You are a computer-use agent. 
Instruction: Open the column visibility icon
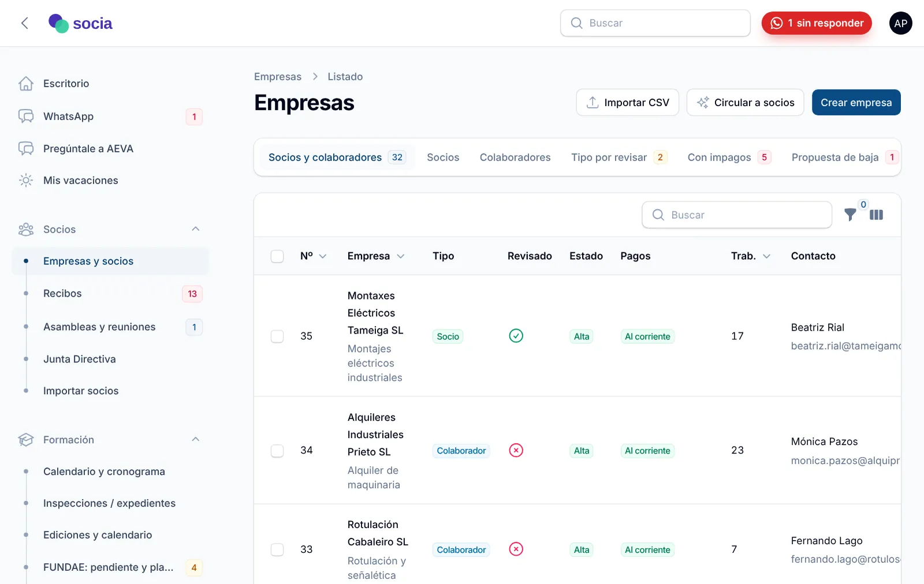(x=876, y=215)
